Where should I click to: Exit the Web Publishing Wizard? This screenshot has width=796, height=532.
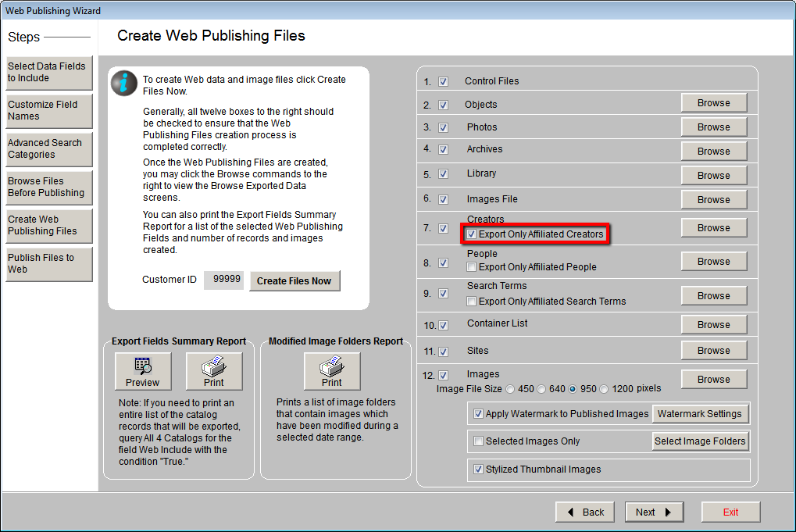coord(730,512)
